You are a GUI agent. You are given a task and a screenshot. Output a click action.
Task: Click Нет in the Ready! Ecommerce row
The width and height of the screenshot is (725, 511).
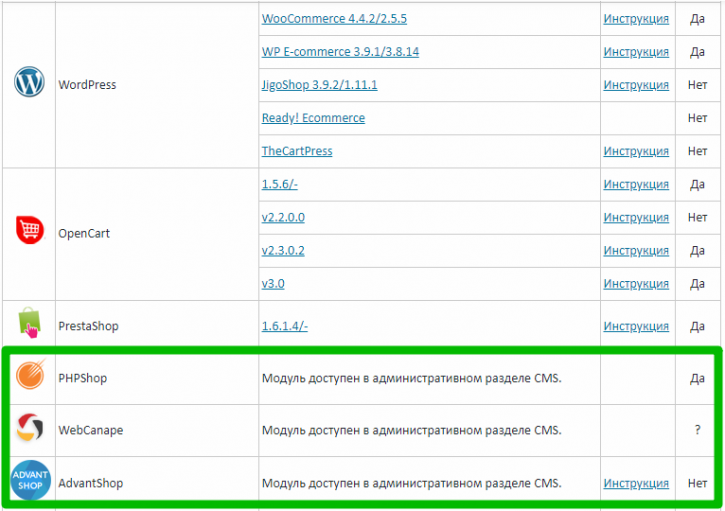(697, 118)
